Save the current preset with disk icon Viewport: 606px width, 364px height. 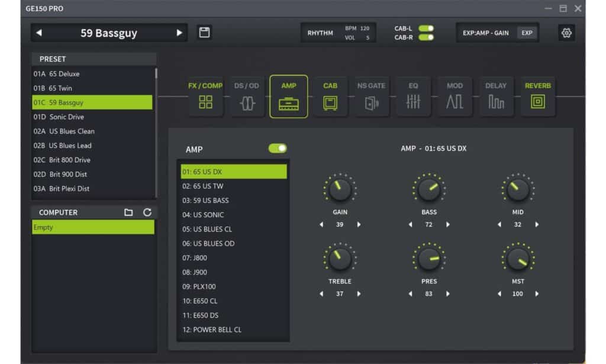tap(204, 33)
